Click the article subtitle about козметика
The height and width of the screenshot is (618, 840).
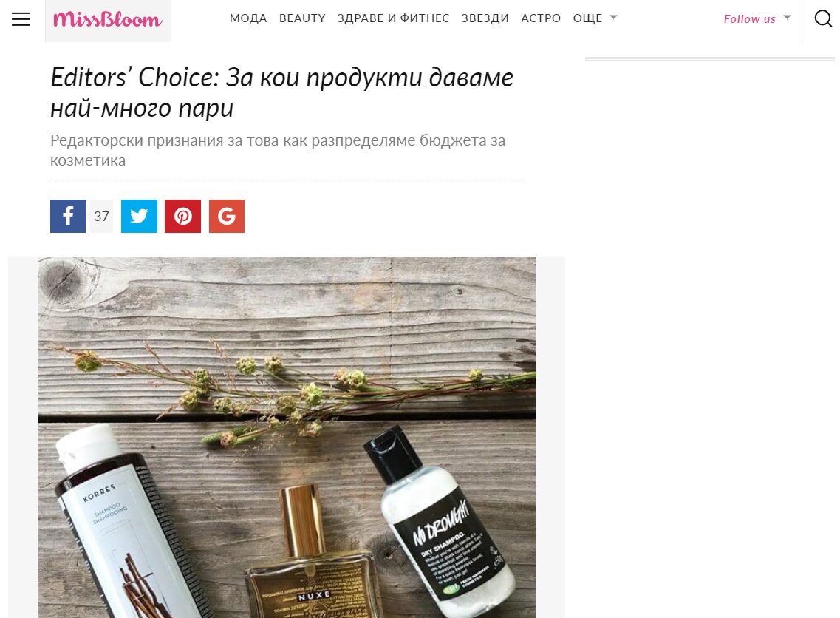278,150
